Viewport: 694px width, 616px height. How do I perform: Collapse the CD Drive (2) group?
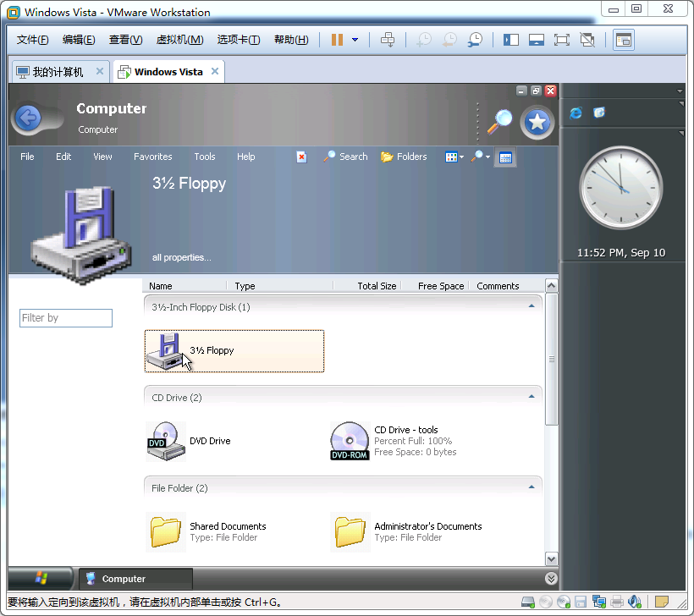[532, 397]
